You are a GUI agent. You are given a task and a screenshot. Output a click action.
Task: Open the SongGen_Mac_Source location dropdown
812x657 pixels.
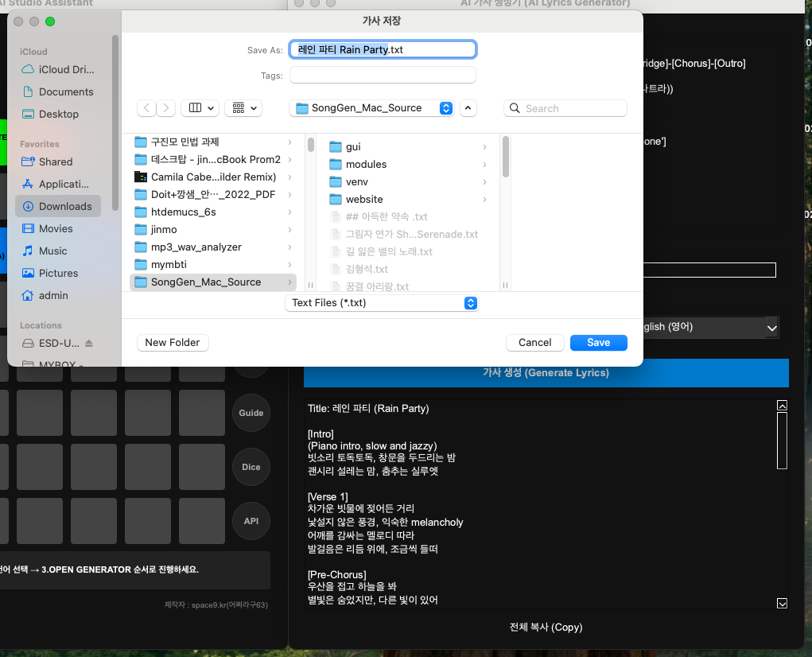[x=371, y=108]
